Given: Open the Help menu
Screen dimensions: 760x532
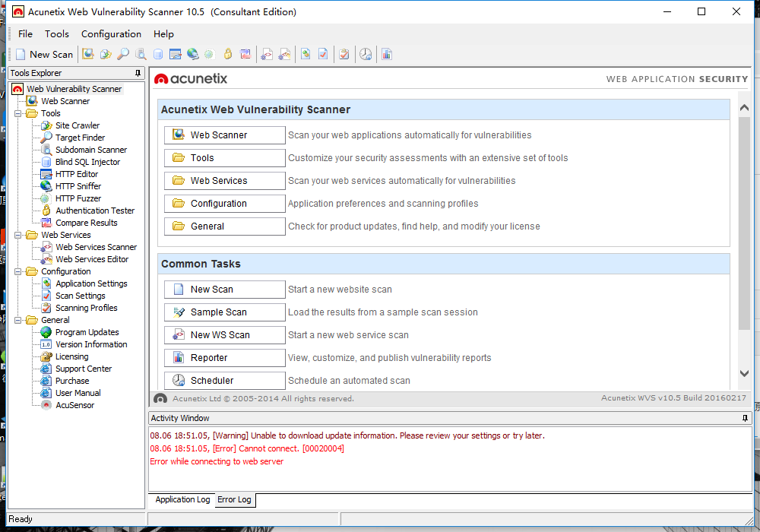Looking at the screenshot, I should tap(163, 34).
